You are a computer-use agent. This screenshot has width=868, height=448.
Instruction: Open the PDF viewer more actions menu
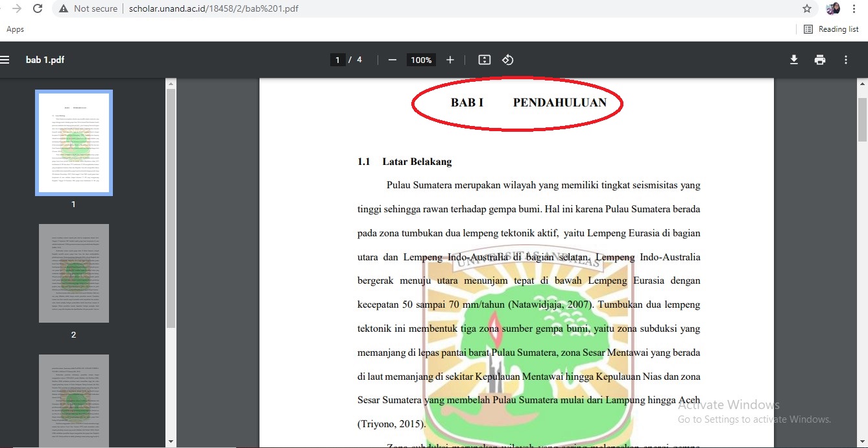point(846,60)
